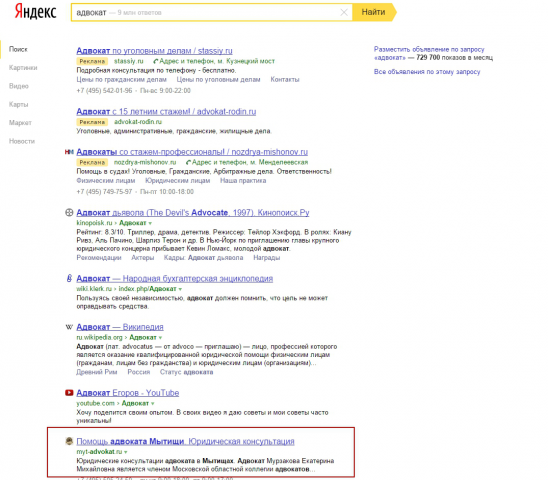
Task: Open the Награды sitelink
Action: (x=267, y=258)
